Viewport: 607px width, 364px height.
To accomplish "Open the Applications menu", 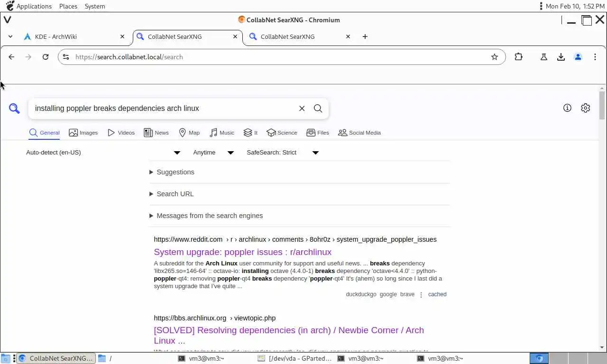I will [34, 6].
